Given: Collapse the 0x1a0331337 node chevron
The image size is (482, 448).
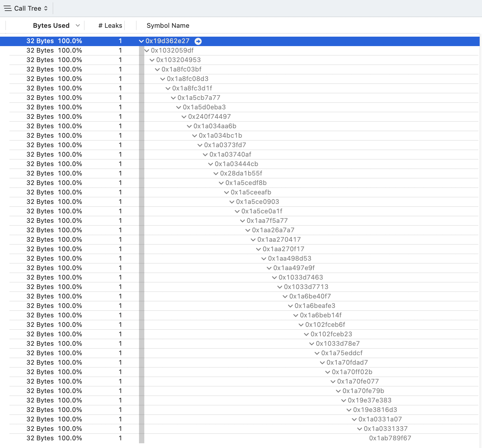Looking at the screenshot, I should (x=360, y=429).
